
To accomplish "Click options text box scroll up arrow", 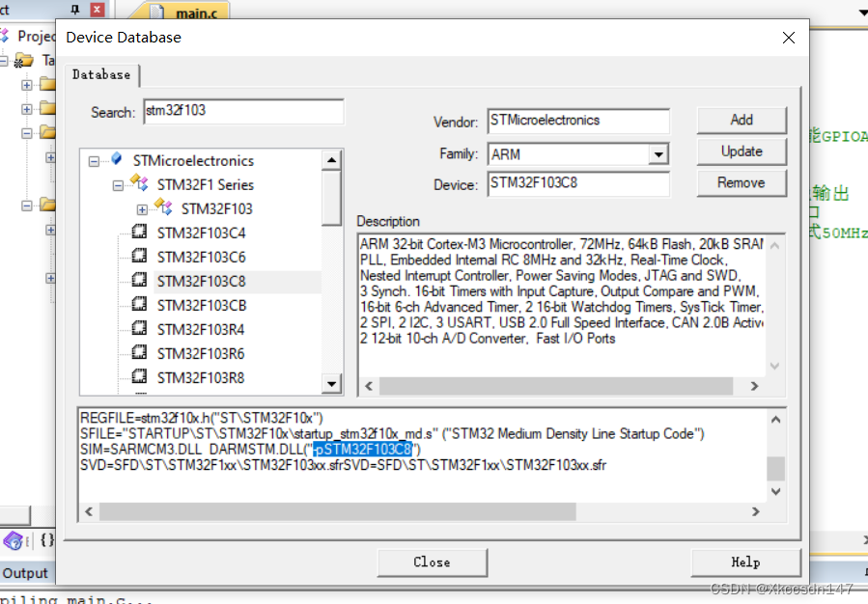I will 776,420.
